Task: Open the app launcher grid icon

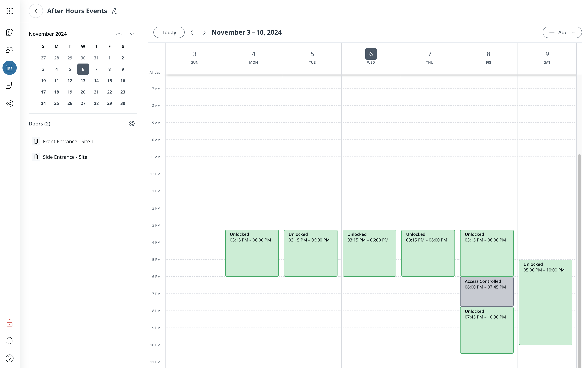Action: coord(9,11)
